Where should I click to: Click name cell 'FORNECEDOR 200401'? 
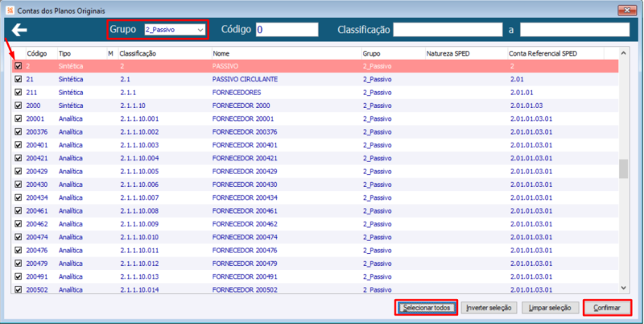245,145
